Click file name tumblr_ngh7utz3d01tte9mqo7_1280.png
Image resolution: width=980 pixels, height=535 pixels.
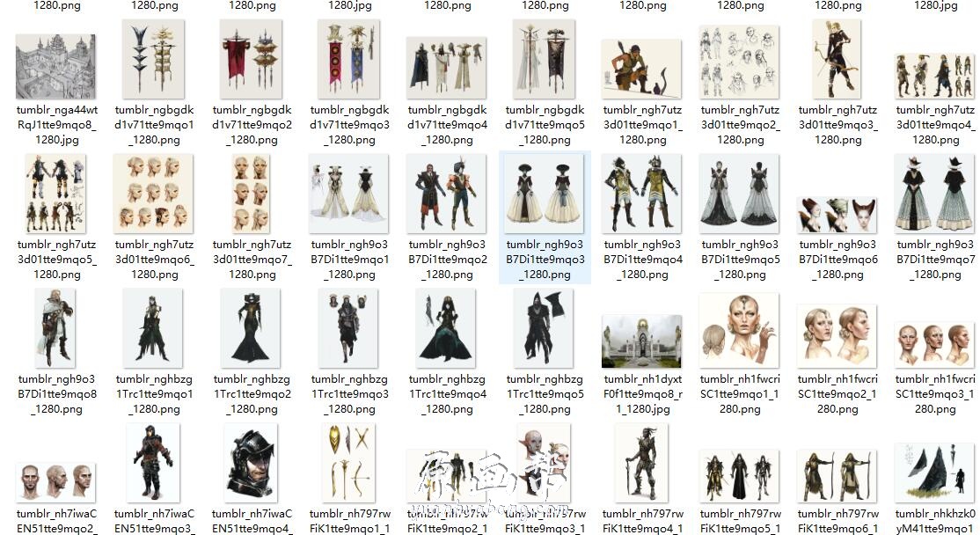(252, 260)
